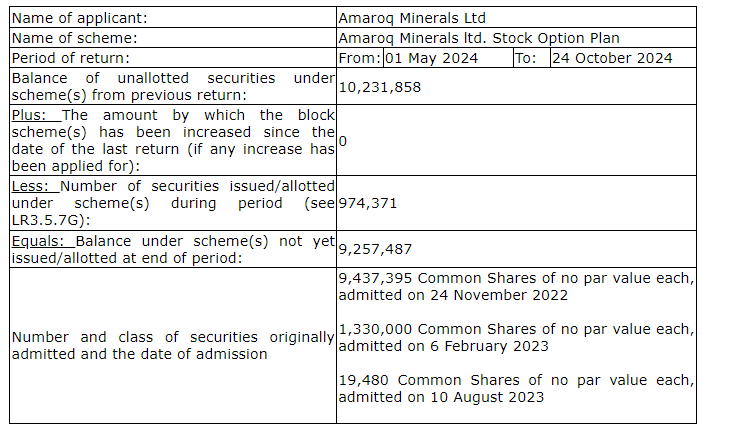Click the 1,330,000 Common Shares entry

515,337
